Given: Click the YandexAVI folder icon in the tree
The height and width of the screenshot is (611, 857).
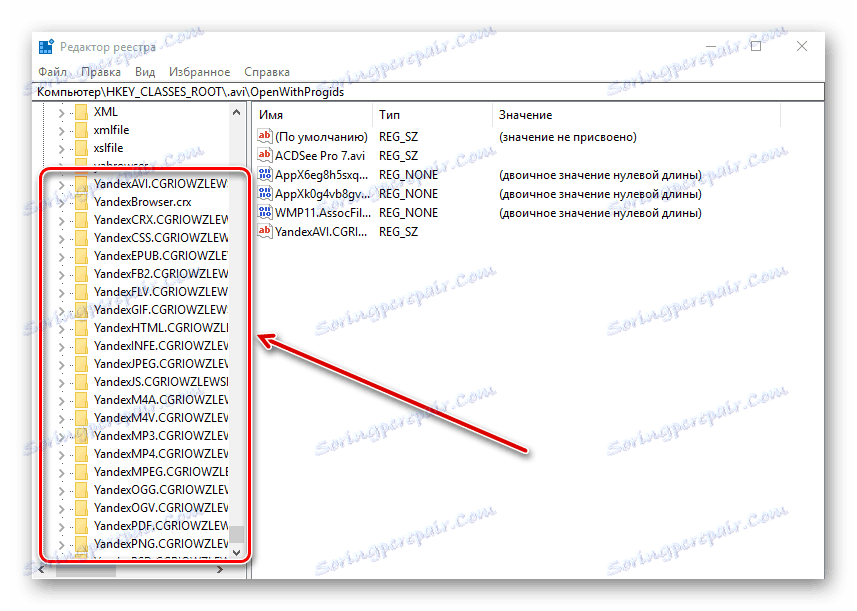Looking at the screenshot, I should click(81, 184).
